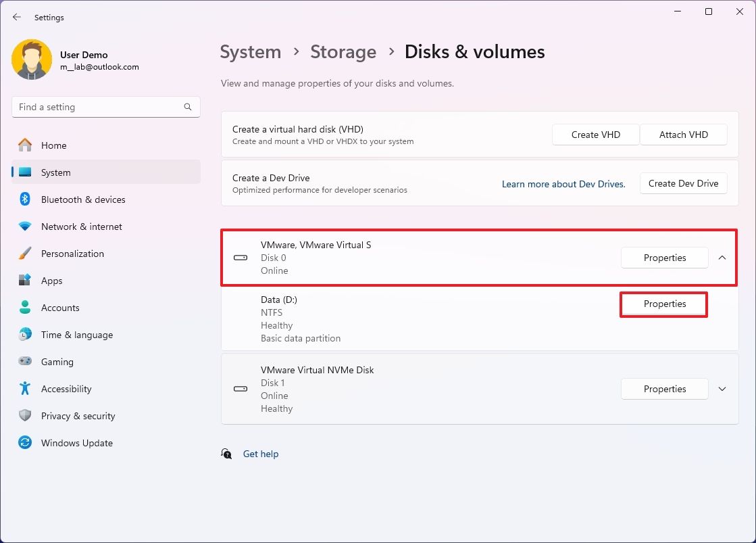Open the Learn more about Dev Drives link

[x=563, y=183]
